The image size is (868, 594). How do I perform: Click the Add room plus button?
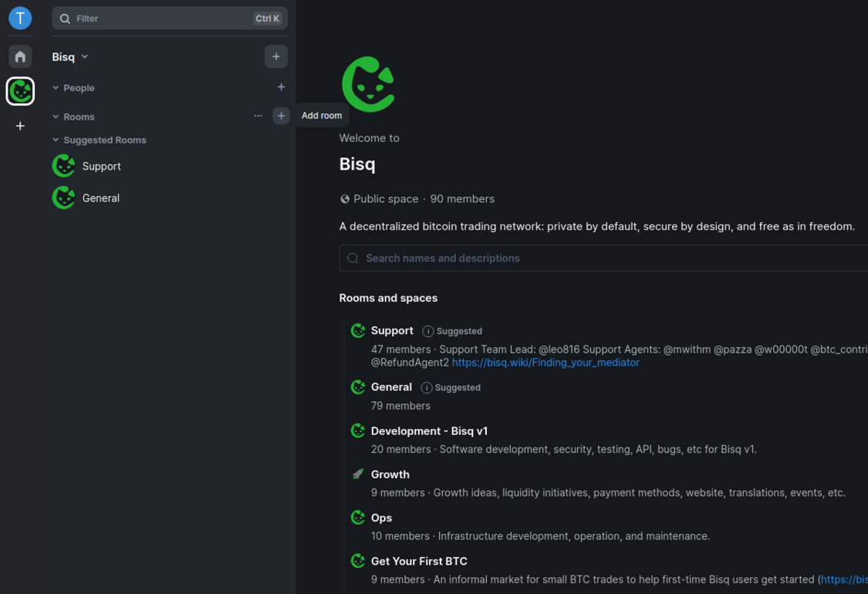click(281, 116)
